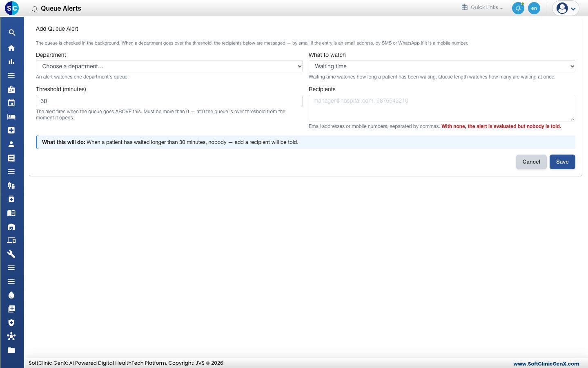Click the warehouse icon in sidebar
Image resolution: width=588 pixels, height=368 pixels.
click(11, 227)
